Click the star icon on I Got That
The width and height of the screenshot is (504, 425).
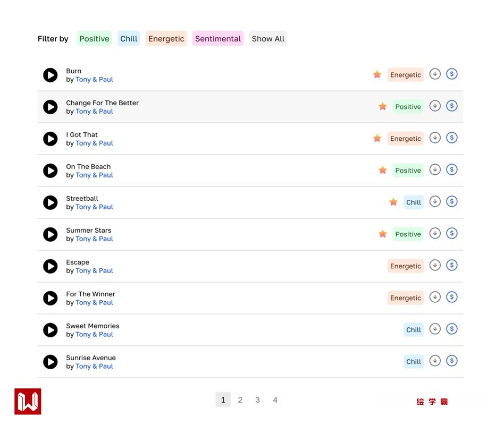[x=377, y=138]
